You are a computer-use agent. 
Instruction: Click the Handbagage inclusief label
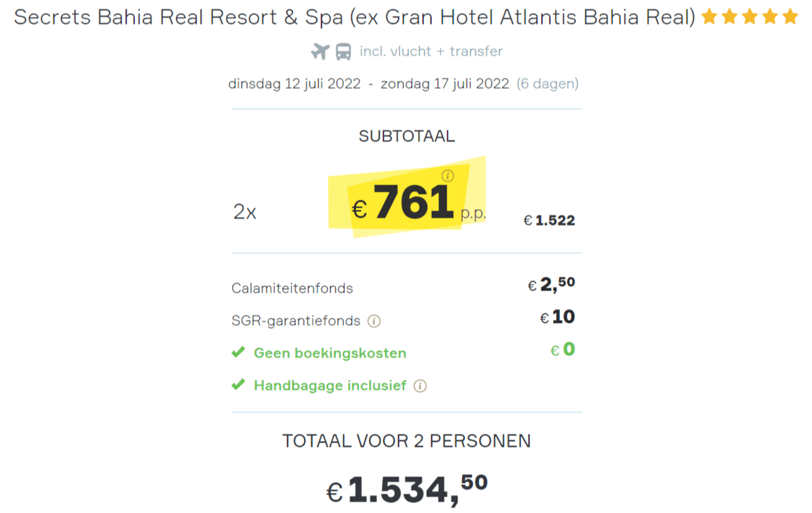(330, 385)
